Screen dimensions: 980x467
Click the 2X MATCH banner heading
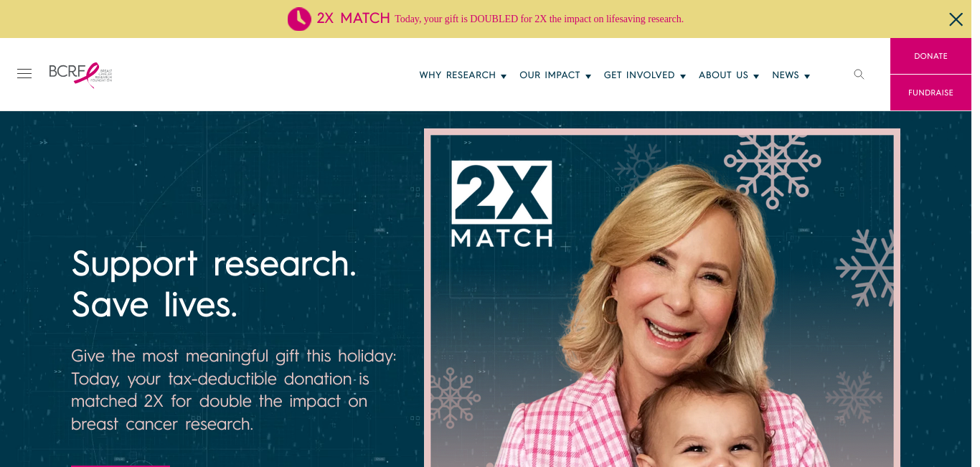pyautogui.click(x=353, y=19)
